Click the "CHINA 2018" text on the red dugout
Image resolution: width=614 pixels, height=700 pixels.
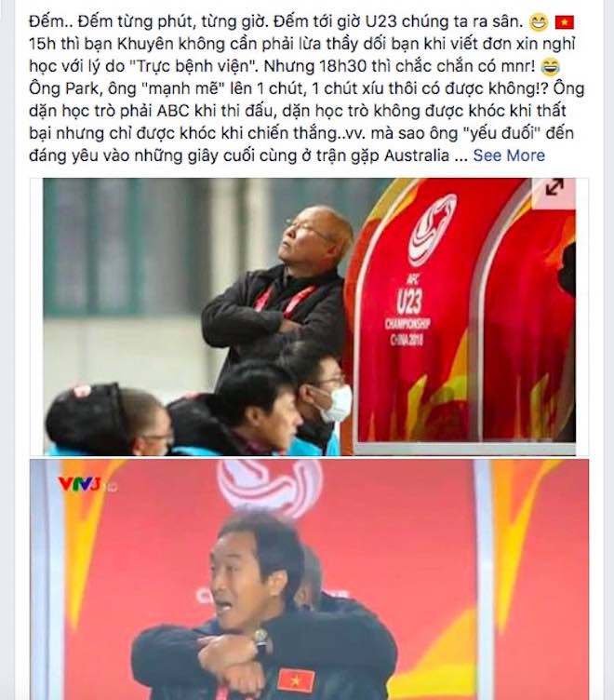click(x=407, y=340)
